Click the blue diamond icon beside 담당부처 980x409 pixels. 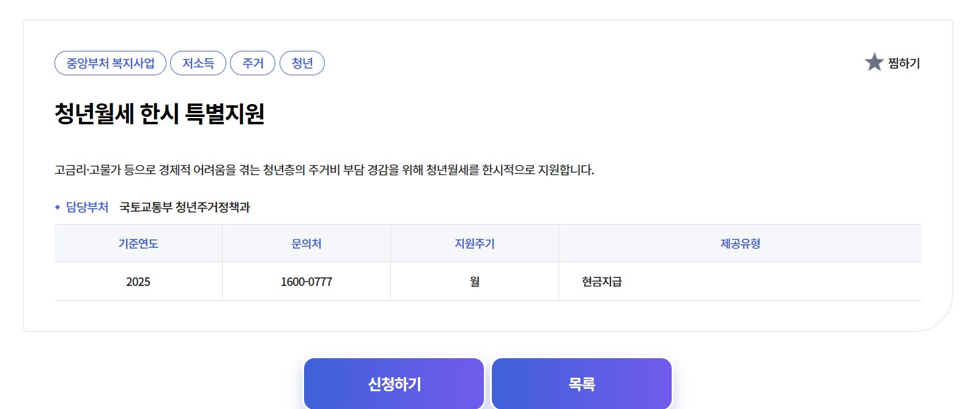(56, 207)
